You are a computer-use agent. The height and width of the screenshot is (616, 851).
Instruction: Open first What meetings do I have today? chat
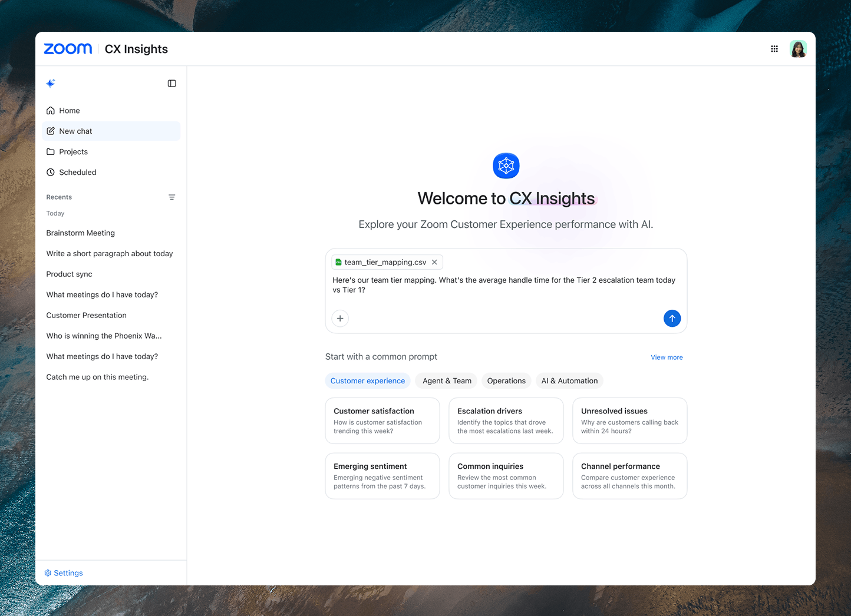(x=103, y=295)
